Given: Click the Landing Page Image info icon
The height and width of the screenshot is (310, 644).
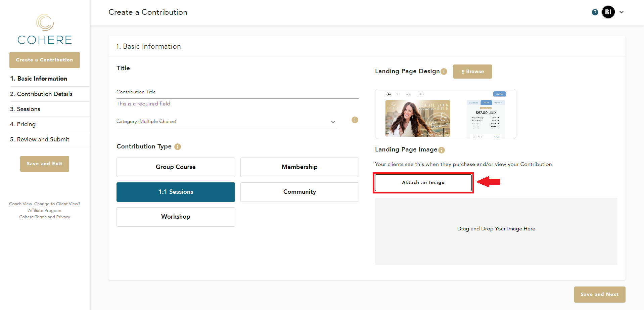Looking at the screenshot, I should pyautogui.click(x=442, y=150).
